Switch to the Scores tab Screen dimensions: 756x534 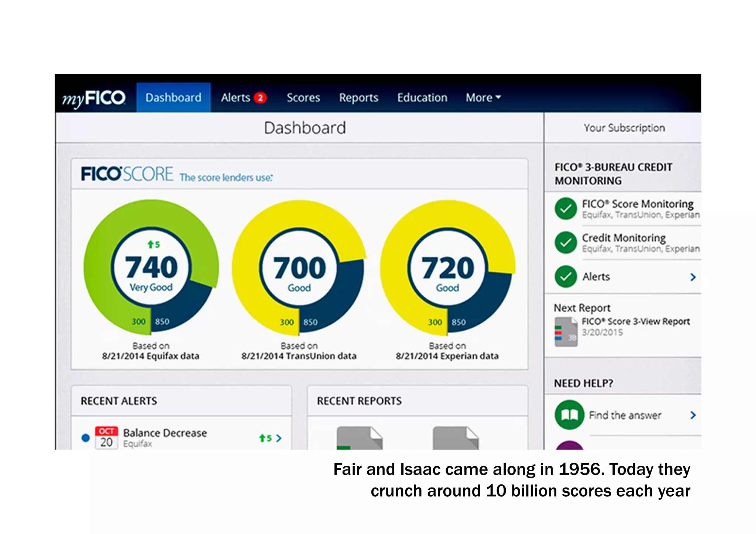click(303, 98)
